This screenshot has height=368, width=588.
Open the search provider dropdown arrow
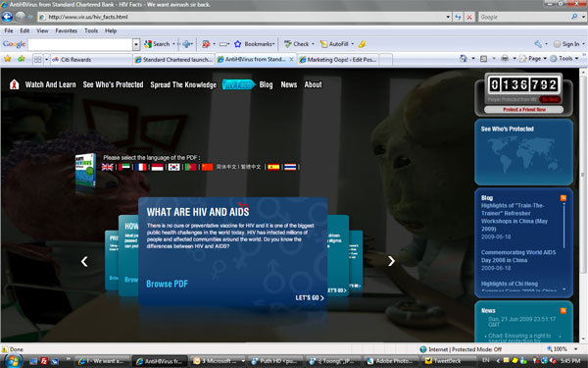click(583, 17)
